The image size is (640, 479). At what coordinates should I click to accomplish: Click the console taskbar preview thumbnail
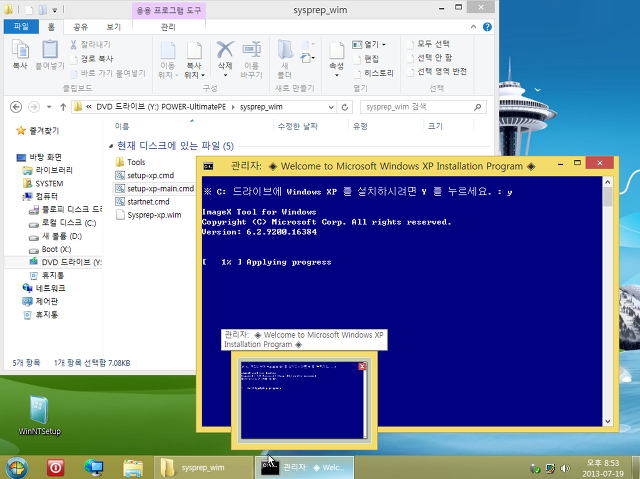pos(304,400)
